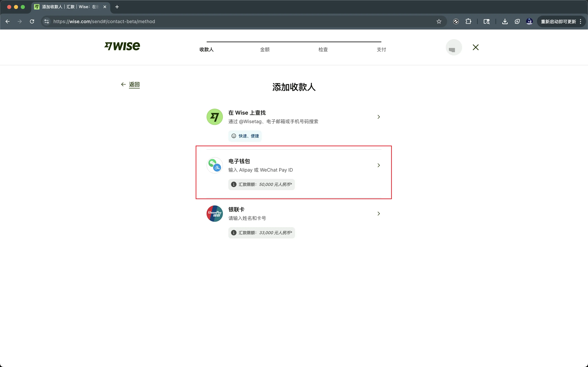Click the step progress bar

tap(294, 42)
